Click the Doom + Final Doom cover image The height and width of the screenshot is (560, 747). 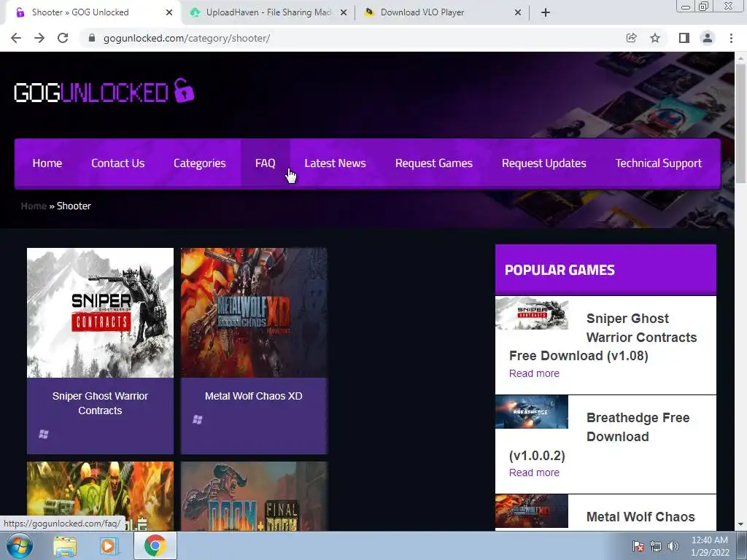coord(254,496)
